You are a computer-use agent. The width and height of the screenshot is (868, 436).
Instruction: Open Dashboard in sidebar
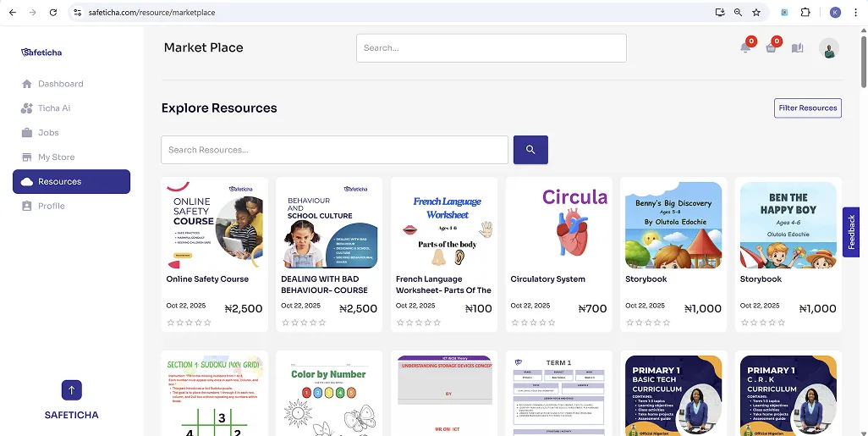click(x=71, y=84)
